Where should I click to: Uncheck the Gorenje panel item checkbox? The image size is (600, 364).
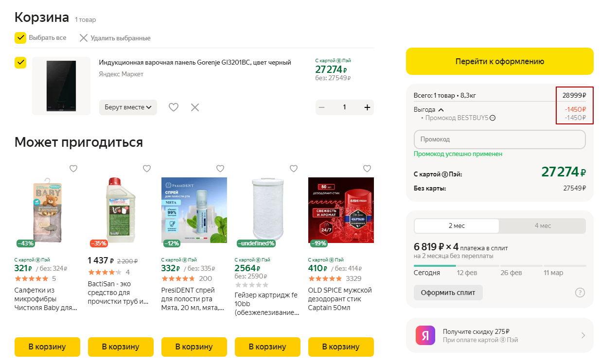coord(20,63)
